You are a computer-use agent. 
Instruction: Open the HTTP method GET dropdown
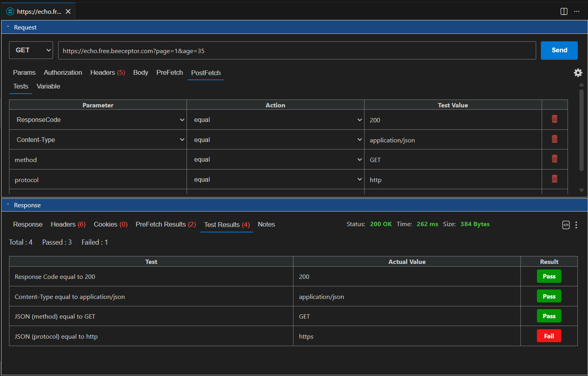pos(31,50)
